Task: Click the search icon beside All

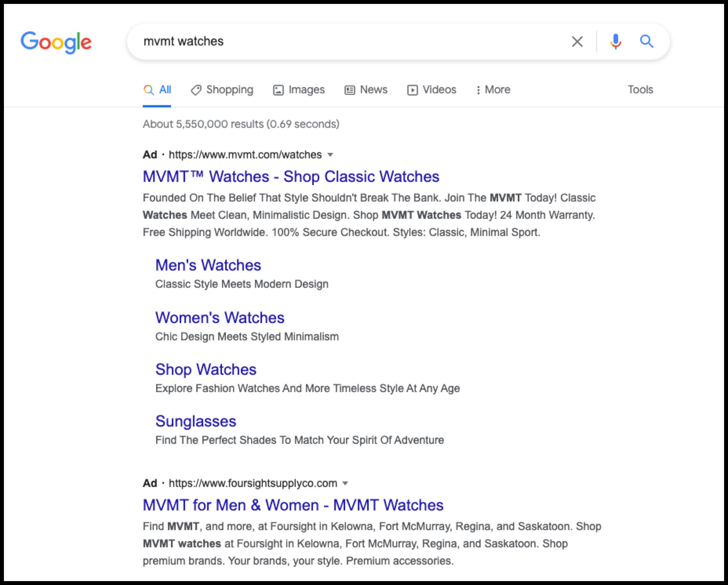Action: [149, 90]
